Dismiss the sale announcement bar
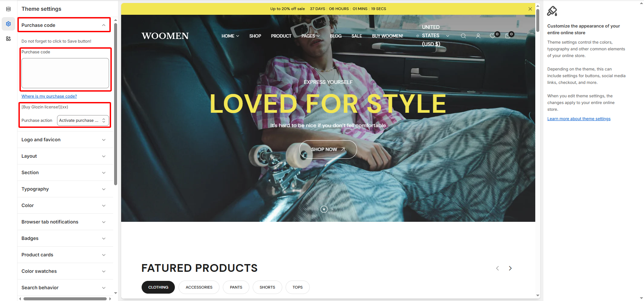644x301 pixels. coord(530,9)
